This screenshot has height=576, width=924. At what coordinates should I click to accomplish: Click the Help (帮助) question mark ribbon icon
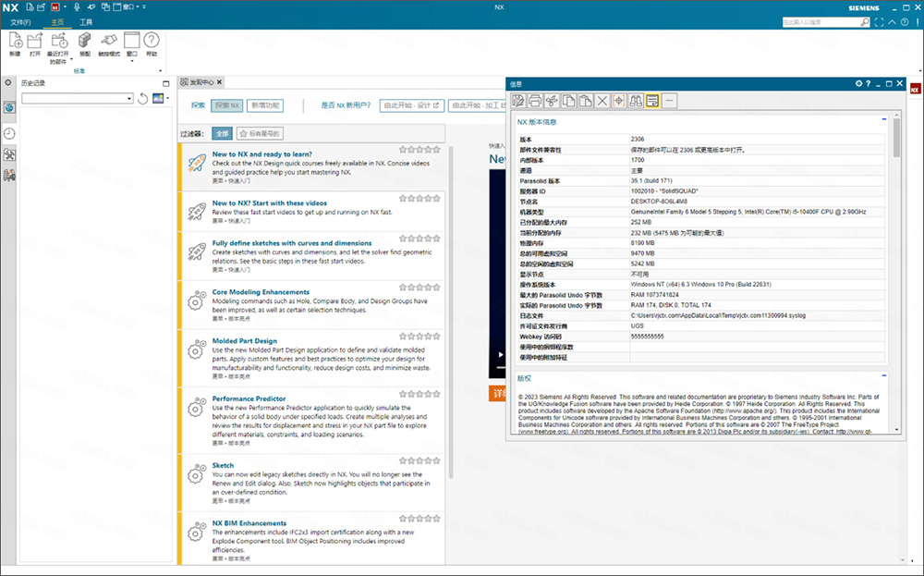[x=152, y=40]
